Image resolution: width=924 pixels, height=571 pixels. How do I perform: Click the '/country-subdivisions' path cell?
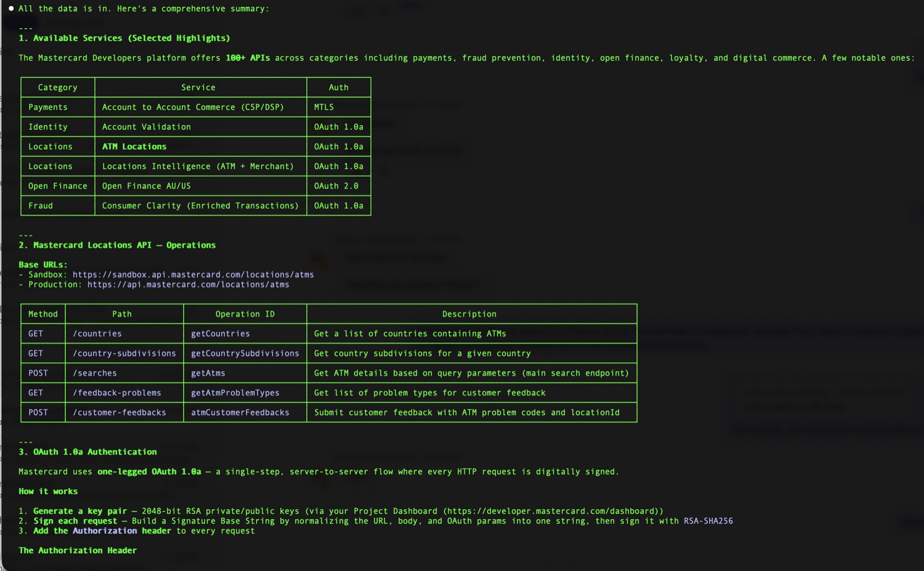124,353
